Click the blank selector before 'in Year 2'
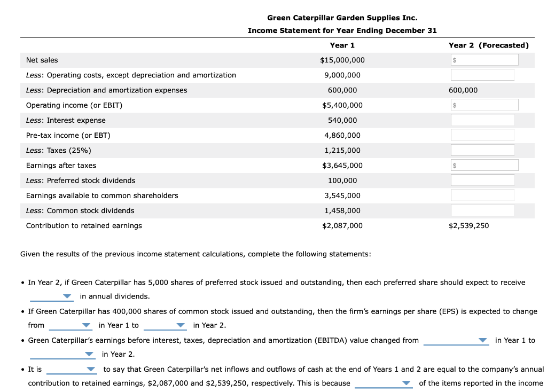This screenshot has width=547, height=392. click(62, 354)
